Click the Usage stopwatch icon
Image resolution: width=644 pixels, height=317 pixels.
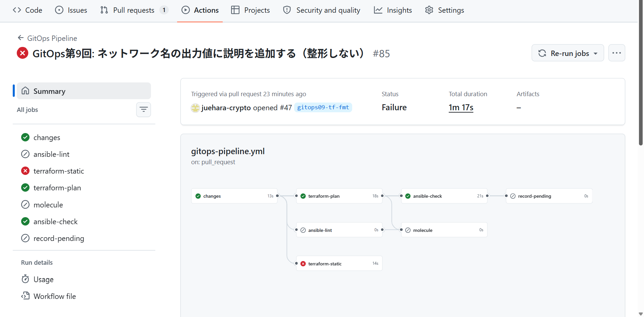[25, 279]
